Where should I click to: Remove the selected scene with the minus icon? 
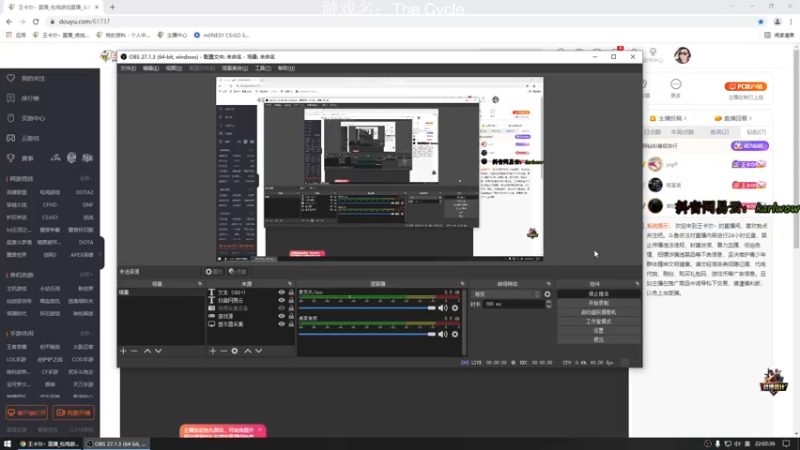134,351
